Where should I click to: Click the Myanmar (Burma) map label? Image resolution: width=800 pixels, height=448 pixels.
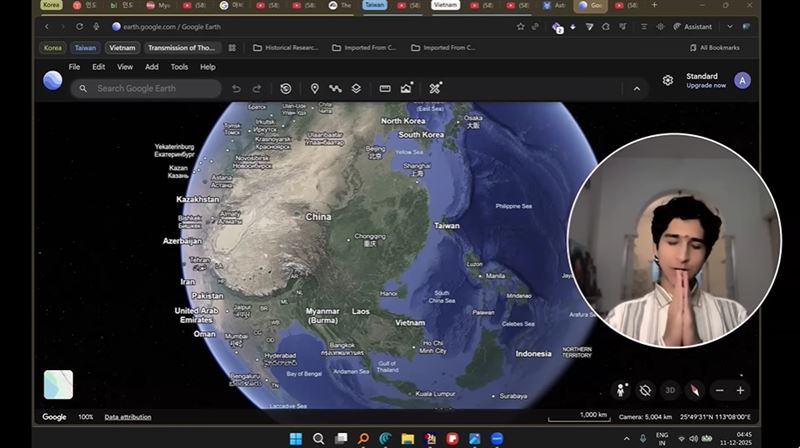click(x=322, y=316)
